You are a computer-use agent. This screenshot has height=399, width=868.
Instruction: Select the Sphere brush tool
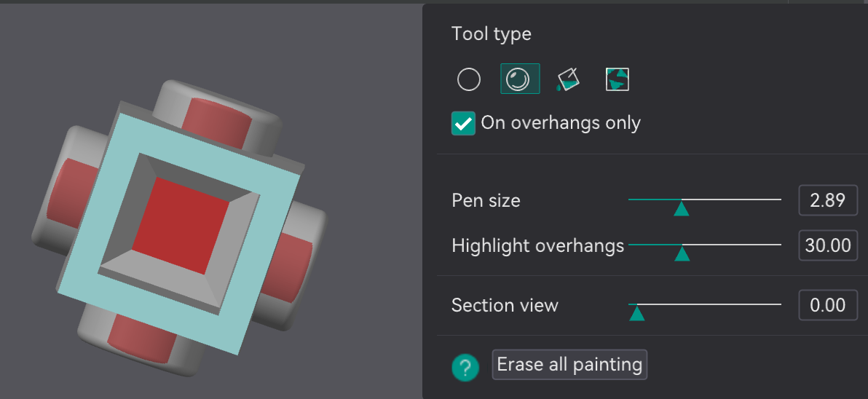[520, 79]
